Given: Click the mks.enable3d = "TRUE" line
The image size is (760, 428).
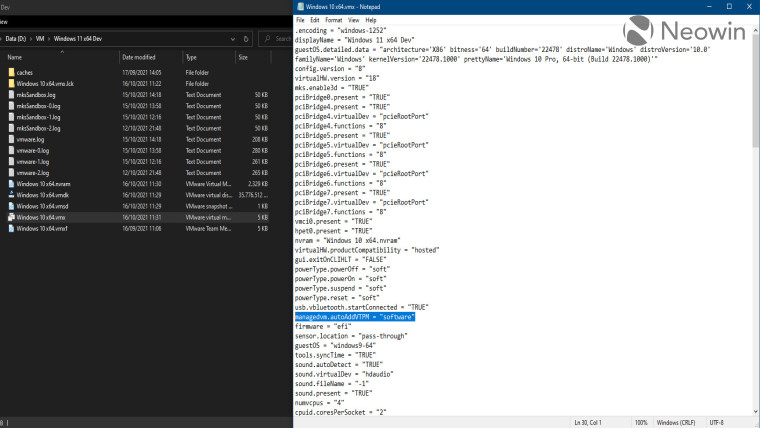Looking at the screenshot, I should [x=332, y=88].
